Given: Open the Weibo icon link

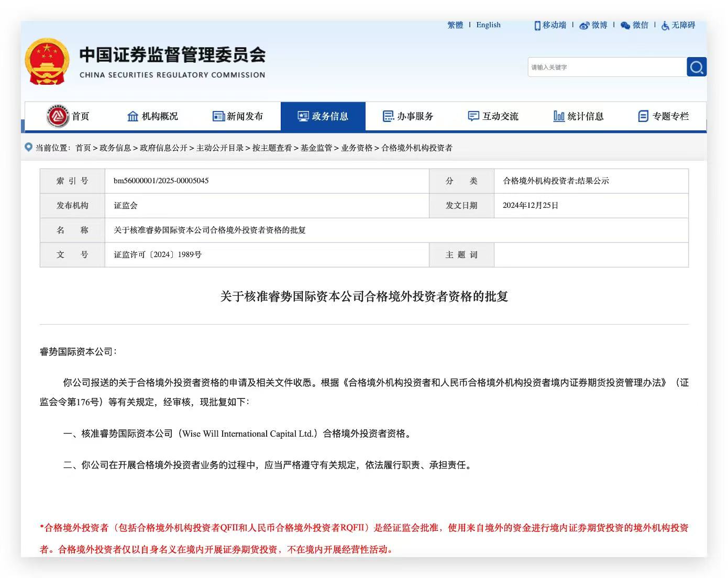Looking at the screenshot, I should (x=584, y=25).
